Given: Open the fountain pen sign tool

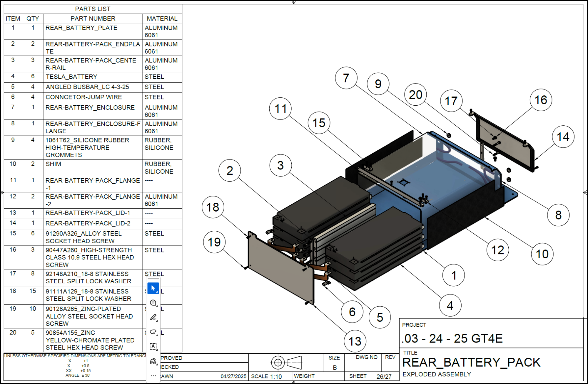Looking at the screenshot, I should (153, 361).
